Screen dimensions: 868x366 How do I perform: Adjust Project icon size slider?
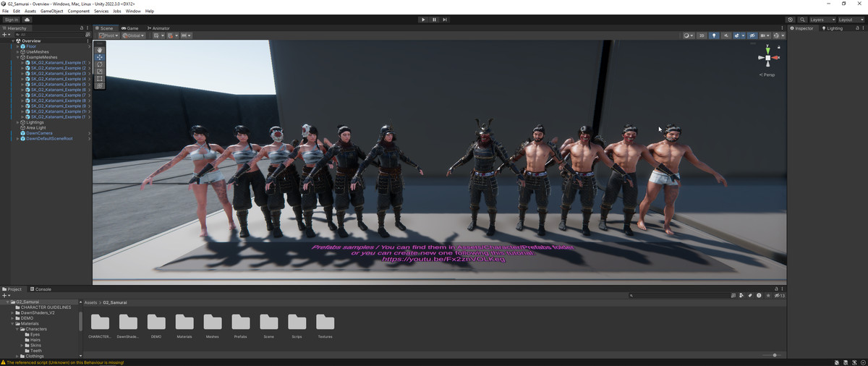[x=775, y=355]
